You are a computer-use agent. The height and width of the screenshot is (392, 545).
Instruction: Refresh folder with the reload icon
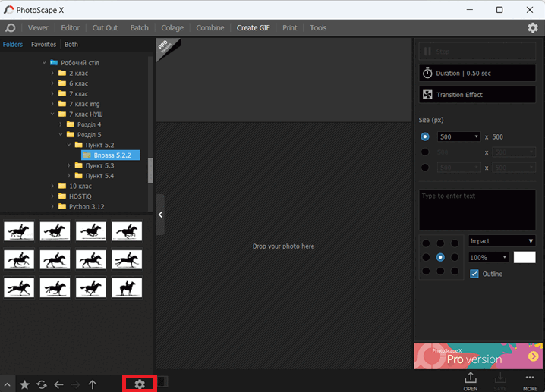click(42, 384)
